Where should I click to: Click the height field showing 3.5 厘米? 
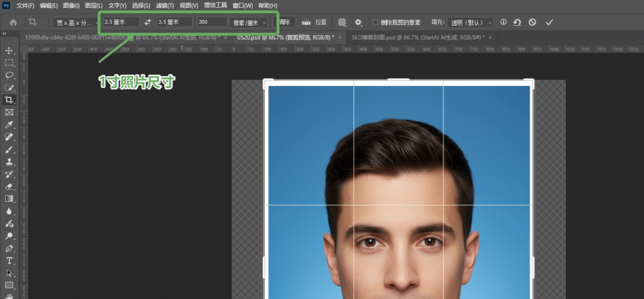click(x=174, y=22)
